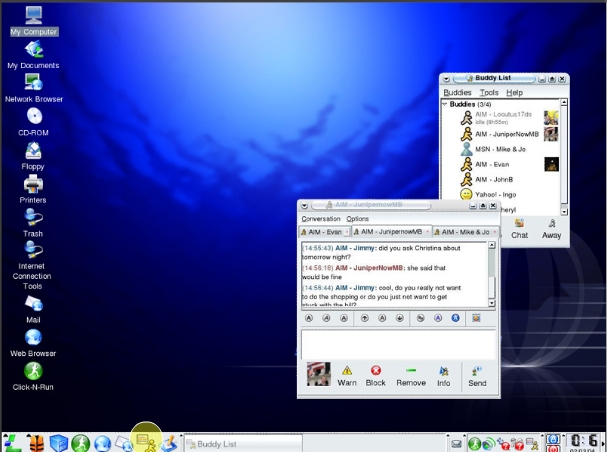Click the life preserver help icon in taskbar
The image size is (607, 452).
[x=36, y=443]
